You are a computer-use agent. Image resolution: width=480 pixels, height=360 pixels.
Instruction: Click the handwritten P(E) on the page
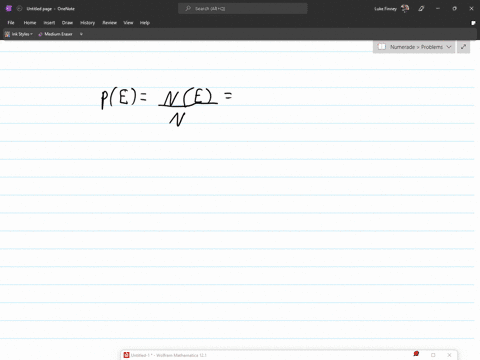click(119, 98)
